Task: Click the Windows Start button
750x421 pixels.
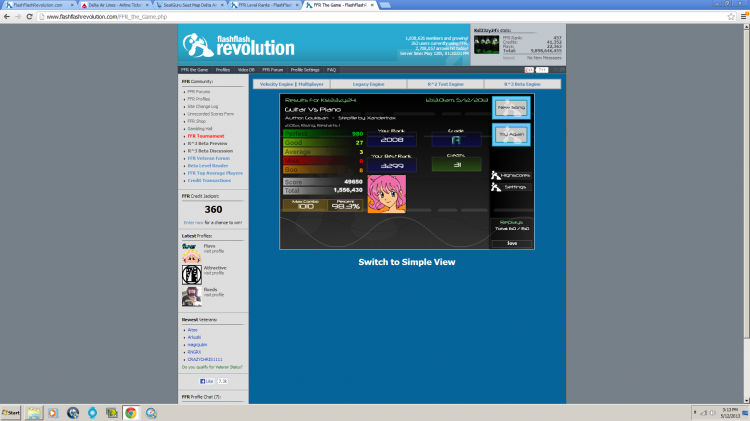Action: tap(11, 413)
